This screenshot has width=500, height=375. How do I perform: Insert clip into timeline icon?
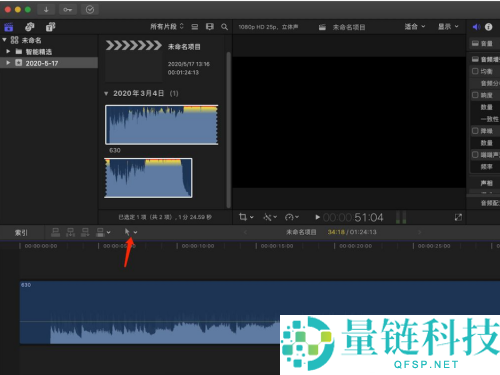[70, 232]
